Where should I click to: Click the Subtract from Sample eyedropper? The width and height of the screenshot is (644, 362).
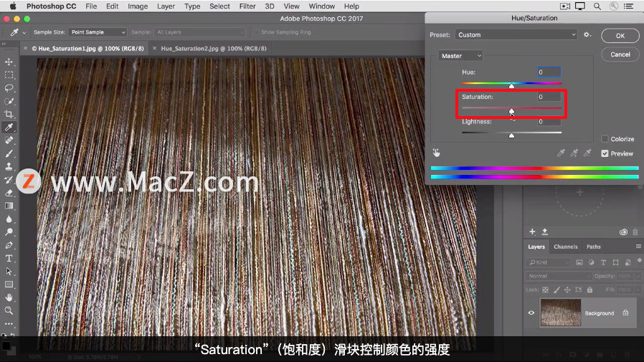pos(587,153)
